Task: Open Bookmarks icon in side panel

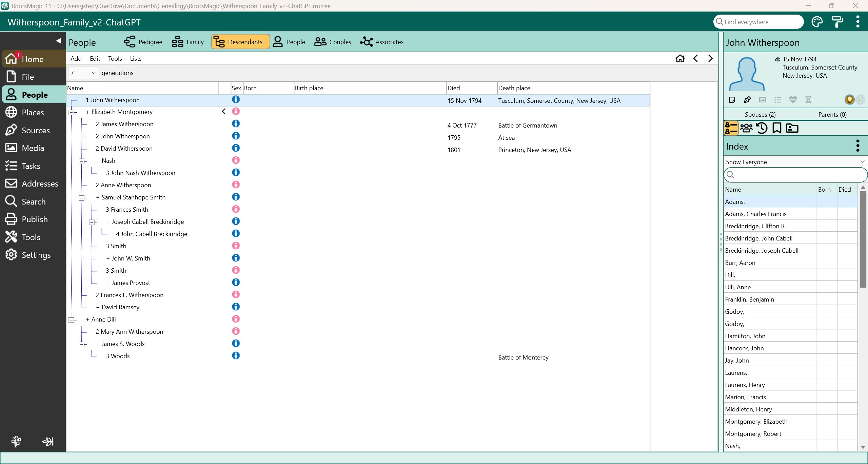Action: pyautogui.click(x=777, y=128)
